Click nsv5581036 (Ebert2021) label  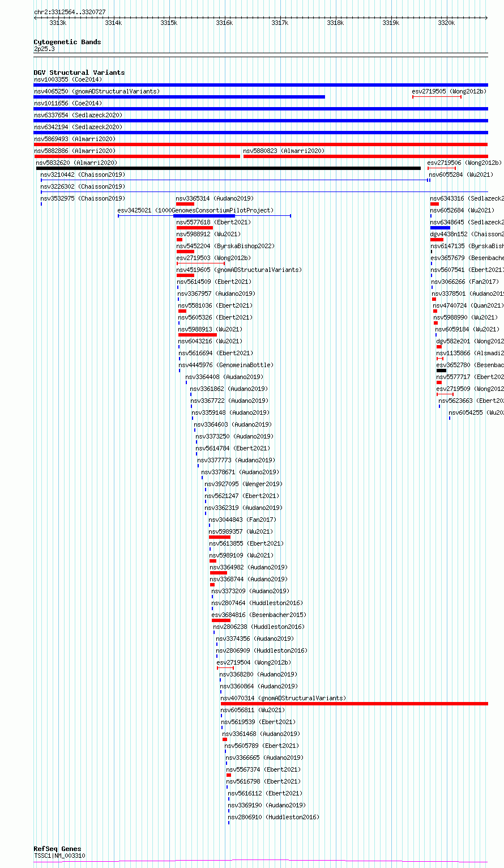216,305
